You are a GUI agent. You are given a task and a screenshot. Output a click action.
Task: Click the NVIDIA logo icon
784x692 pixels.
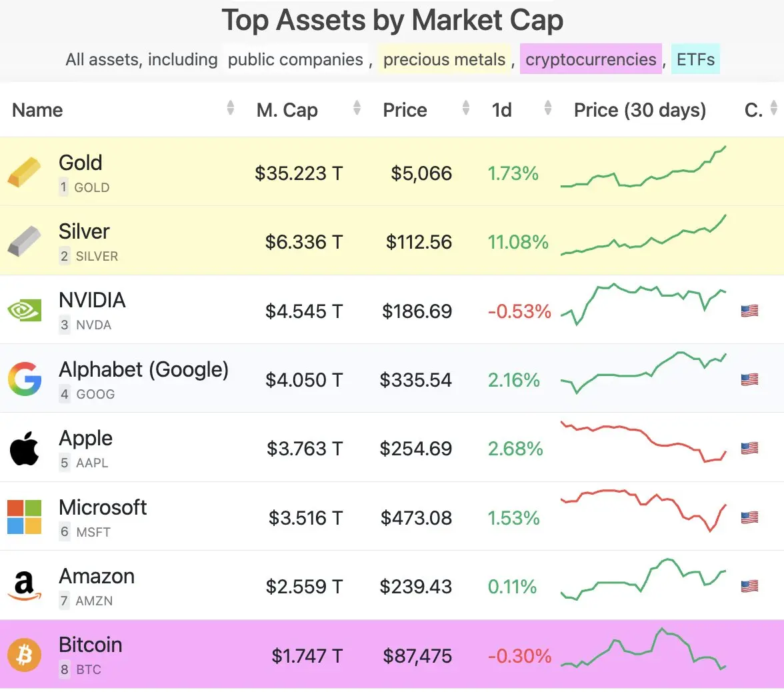click(24, 310)
